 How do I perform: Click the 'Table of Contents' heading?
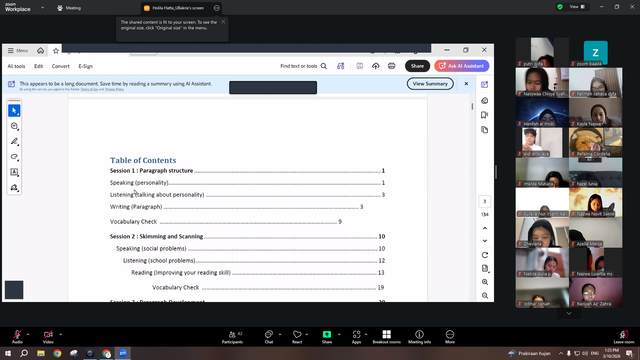coord(143,160)
